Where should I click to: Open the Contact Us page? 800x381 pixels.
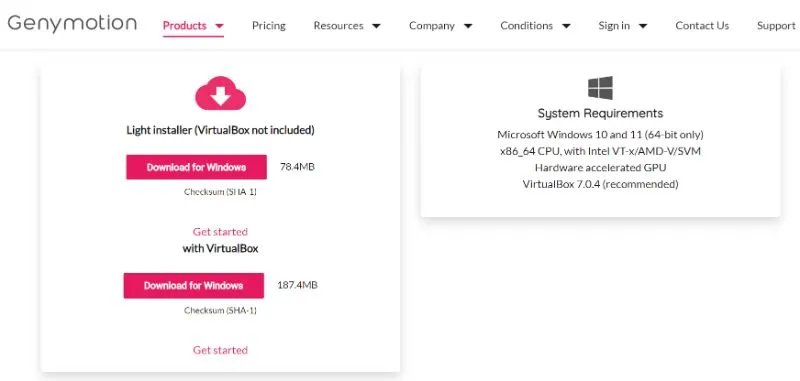point(702,26)
